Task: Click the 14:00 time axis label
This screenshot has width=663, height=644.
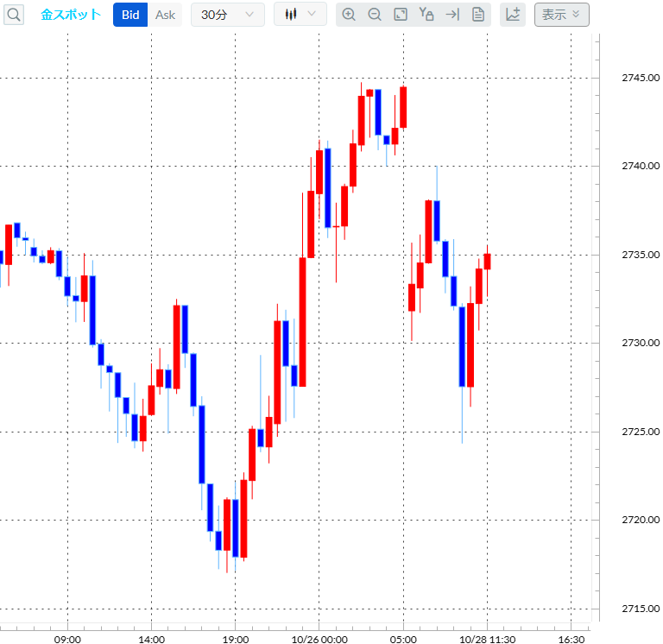Action: tap(151, 640)
